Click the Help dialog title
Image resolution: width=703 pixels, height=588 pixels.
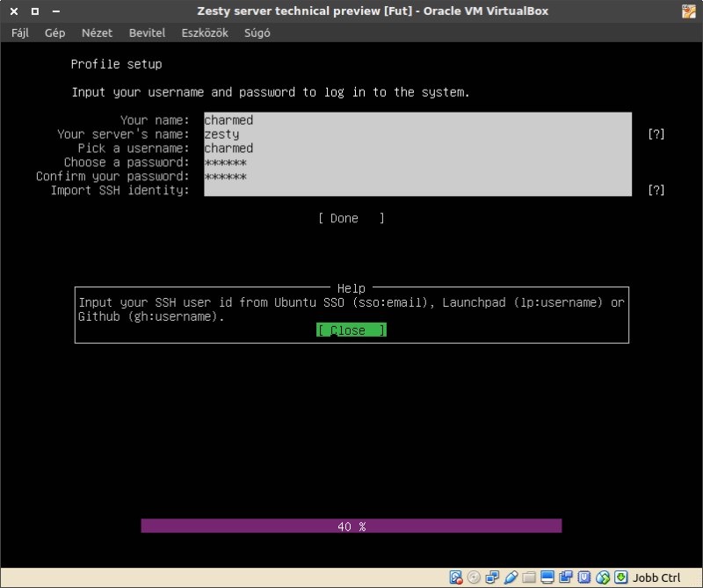pyautogui.click(x=351, y=288)
